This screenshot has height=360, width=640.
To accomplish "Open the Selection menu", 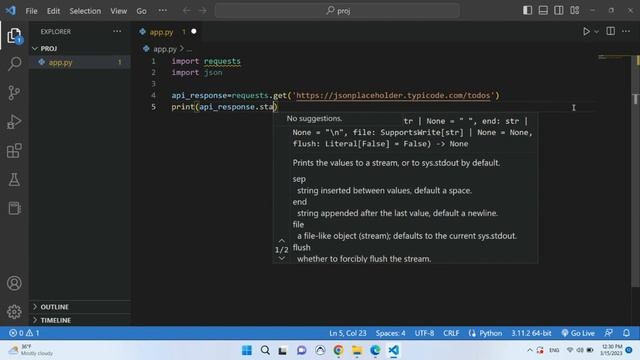I will [85, 11].
